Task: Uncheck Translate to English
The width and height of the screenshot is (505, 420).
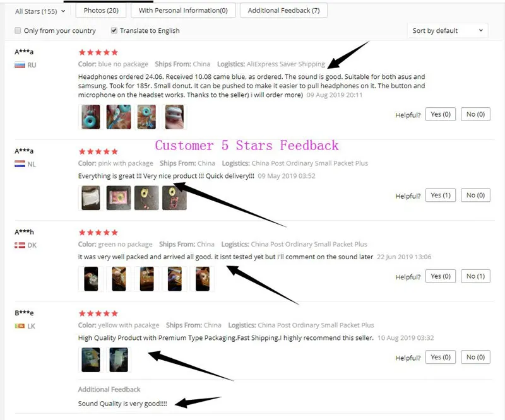Action: pos(114,30)
